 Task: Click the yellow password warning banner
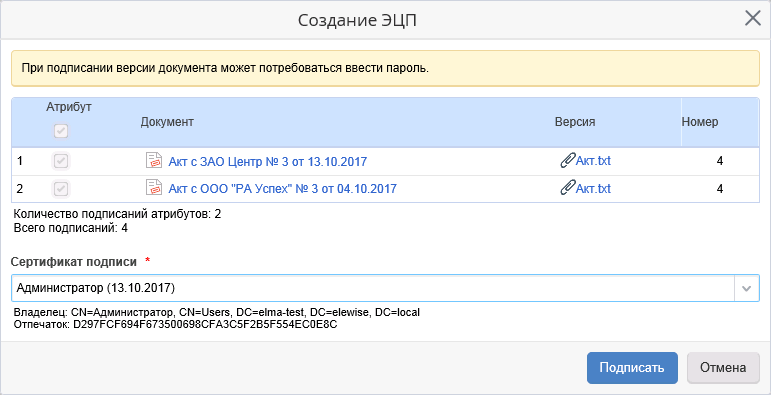385,68
